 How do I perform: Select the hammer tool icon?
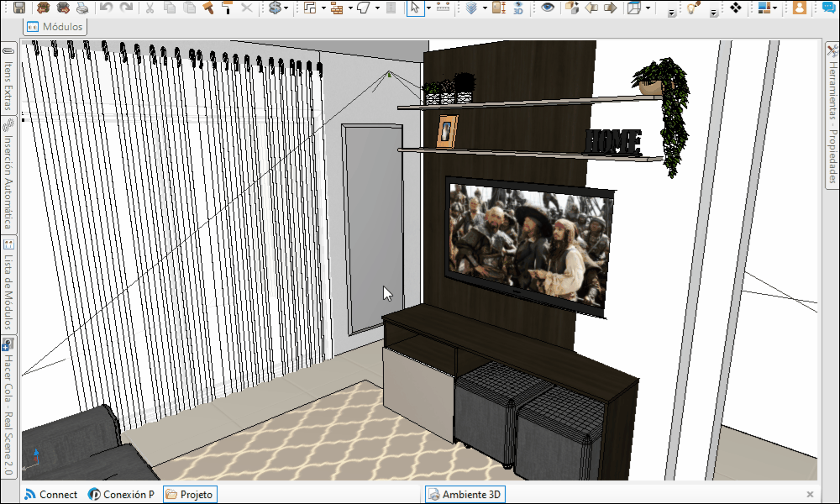(208, 8)
